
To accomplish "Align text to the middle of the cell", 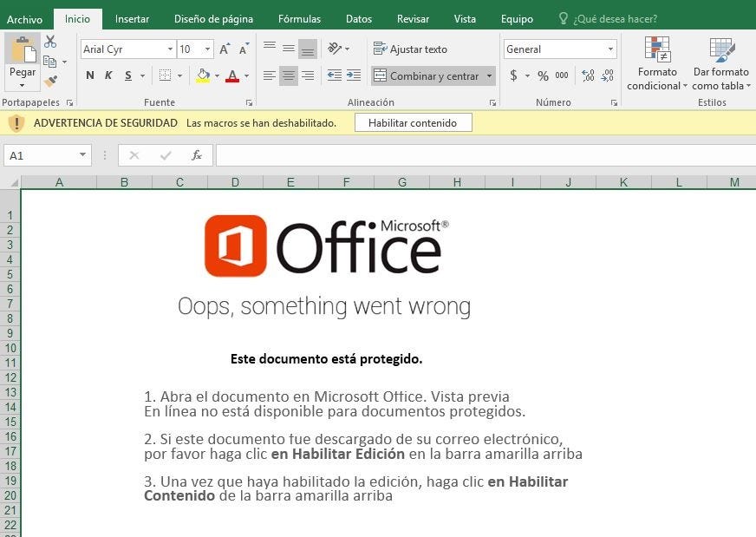I will [x=289, y=49].
